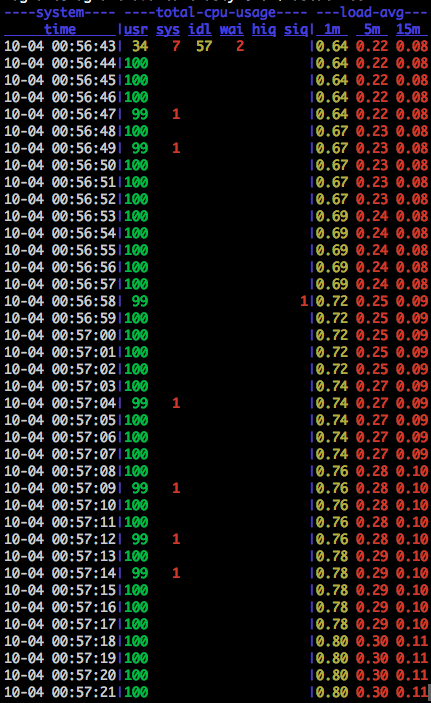Click the 'time' column header
The width and height of the screenshot is (431, 703).
(x=60, y=30)
